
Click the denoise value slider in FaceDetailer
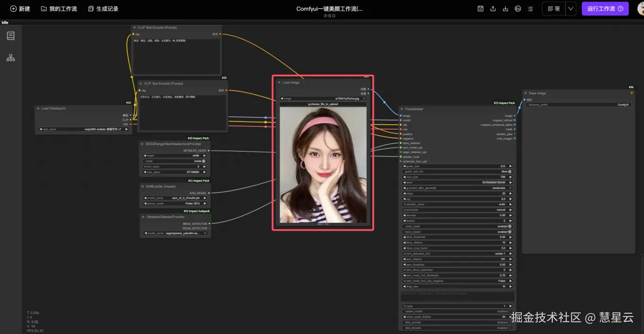click(x=457, y=215)
